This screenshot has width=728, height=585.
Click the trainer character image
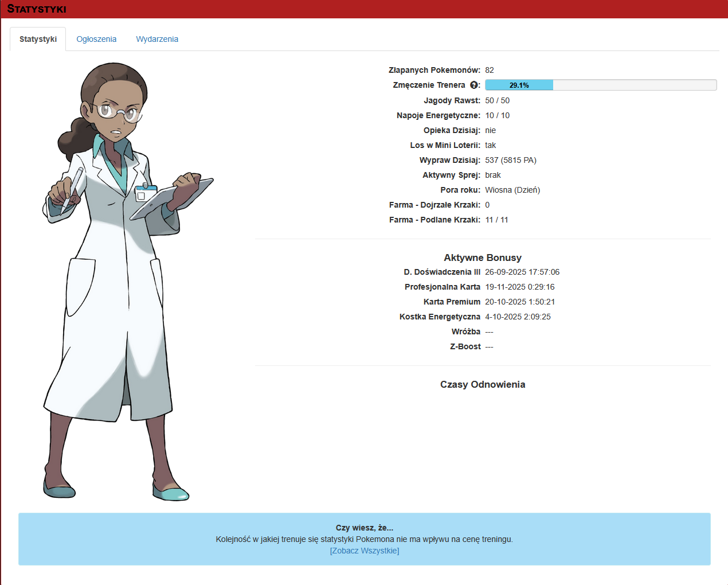coord(127,282)
